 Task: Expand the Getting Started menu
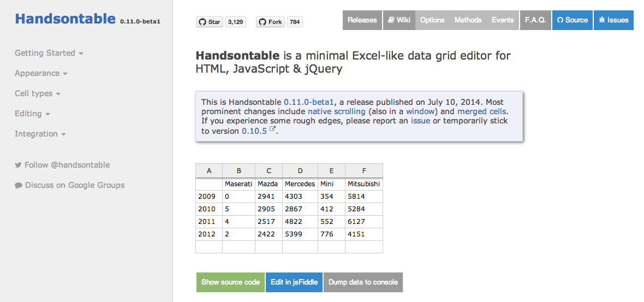[x=49, y=53]
